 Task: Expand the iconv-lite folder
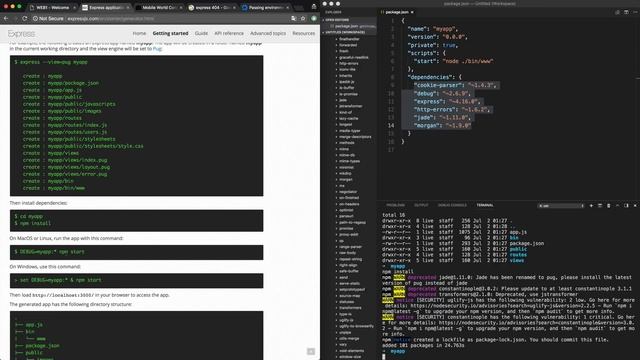(347, 69)
